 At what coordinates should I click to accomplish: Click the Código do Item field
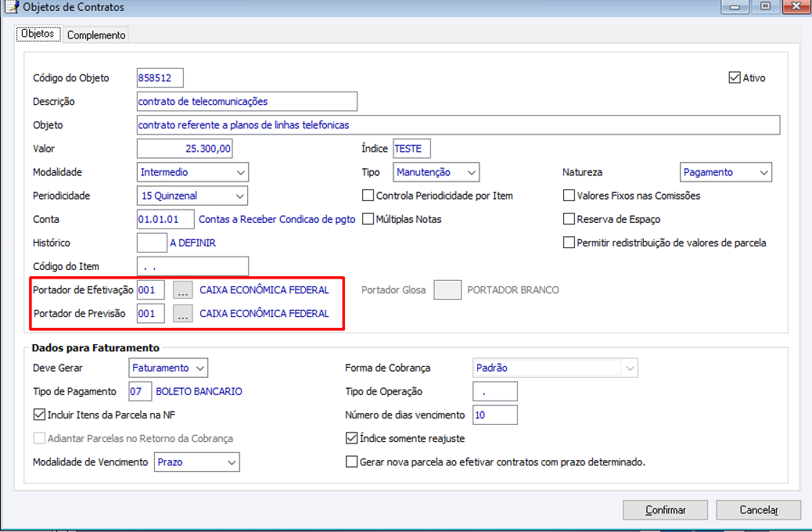click(x=192, y=266)
